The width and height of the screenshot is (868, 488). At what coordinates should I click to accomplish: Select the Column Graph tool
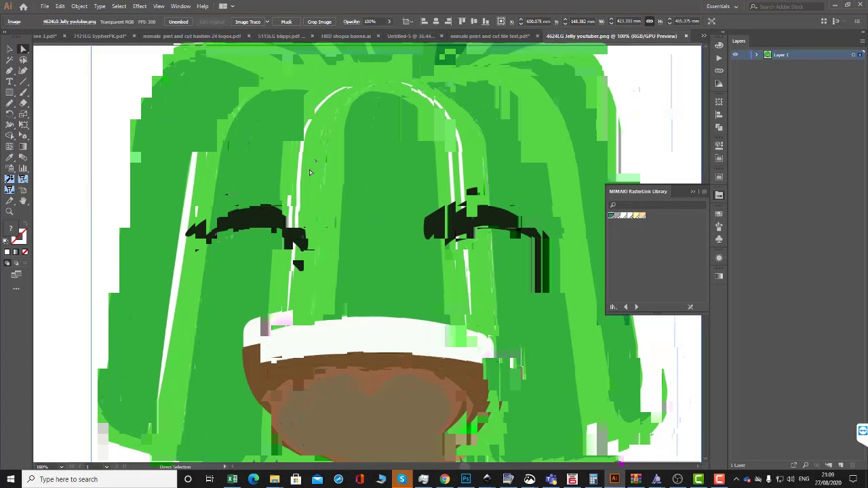pyautogui.click(x=23, y=168)
